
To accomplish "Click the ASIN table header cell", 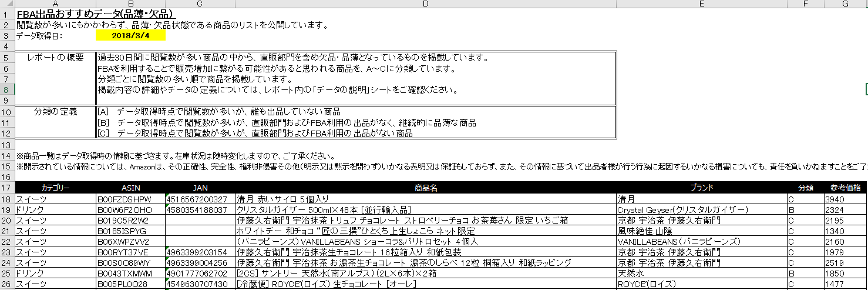I will coord(130,188).
